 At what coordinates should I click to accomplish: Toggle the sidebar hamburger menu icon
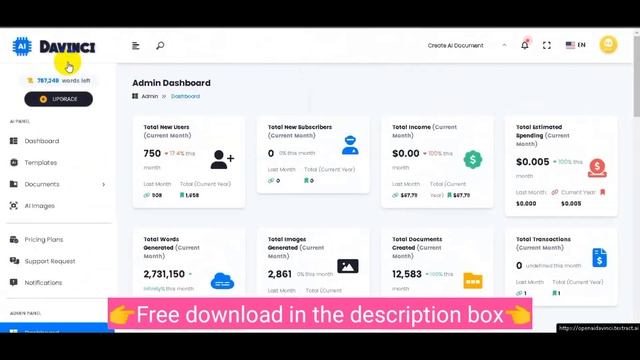(136, 46)
